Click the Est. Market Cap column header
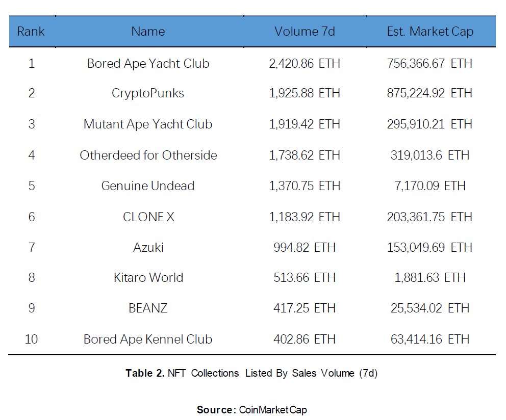 (430, 32)
